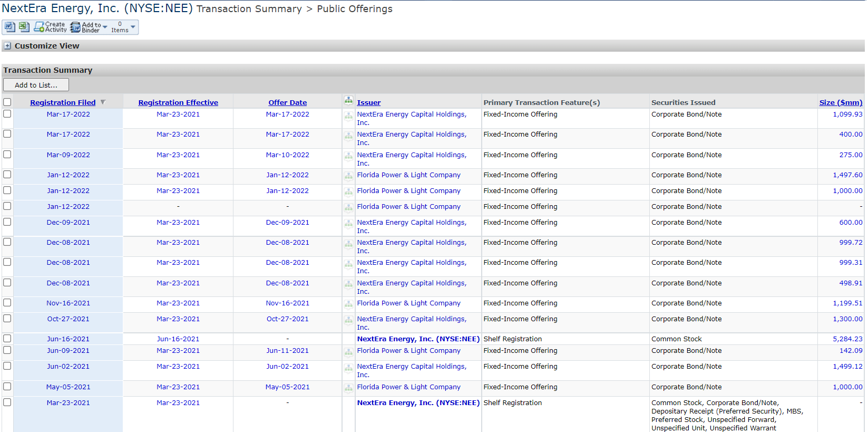The width and height of the screenshot is (868, 432).
Task: Open the Jun-11-2021 offer date link
Action: click(x=287, y=350)
